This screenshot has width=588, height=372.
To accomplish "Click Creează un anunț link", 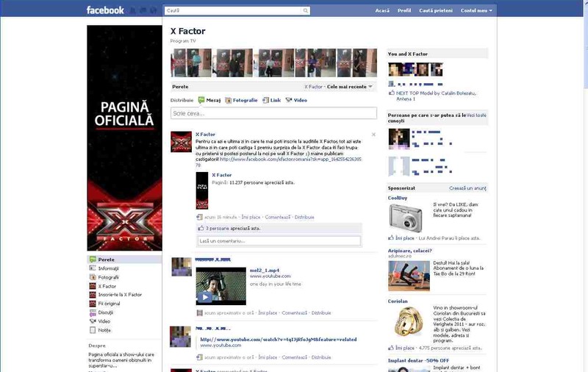I will click(467, 188).
